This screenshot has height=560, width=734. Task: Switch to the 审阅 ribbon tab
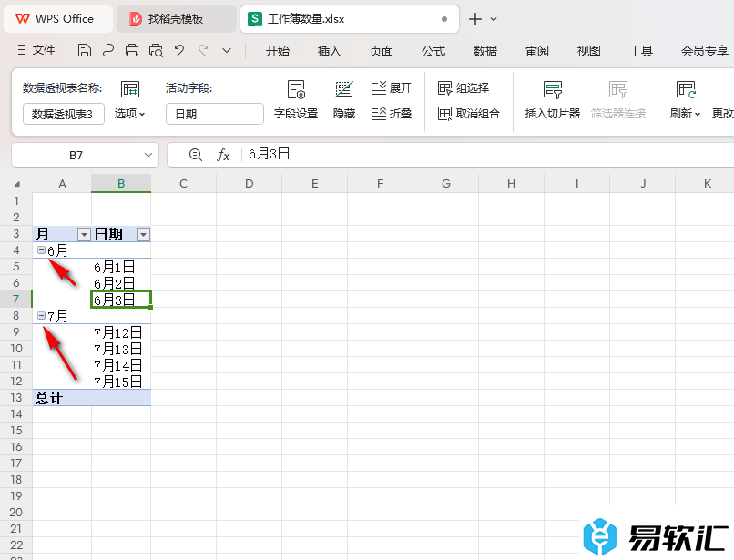pyautogui.click(x=537, y=51)
